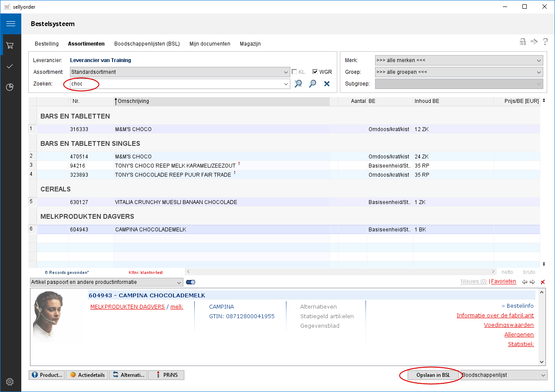
Task: Expand the Boodschappenlijst dropdown
Action: tap(503, 375)
